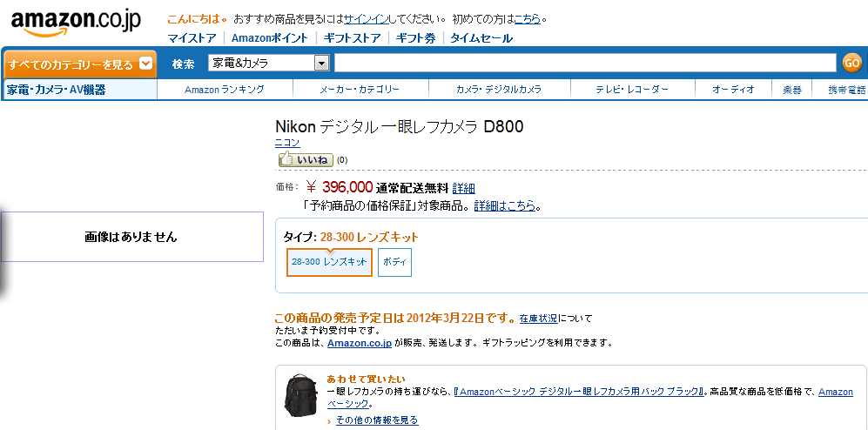Click the ニコン brand link

[287, 144]
